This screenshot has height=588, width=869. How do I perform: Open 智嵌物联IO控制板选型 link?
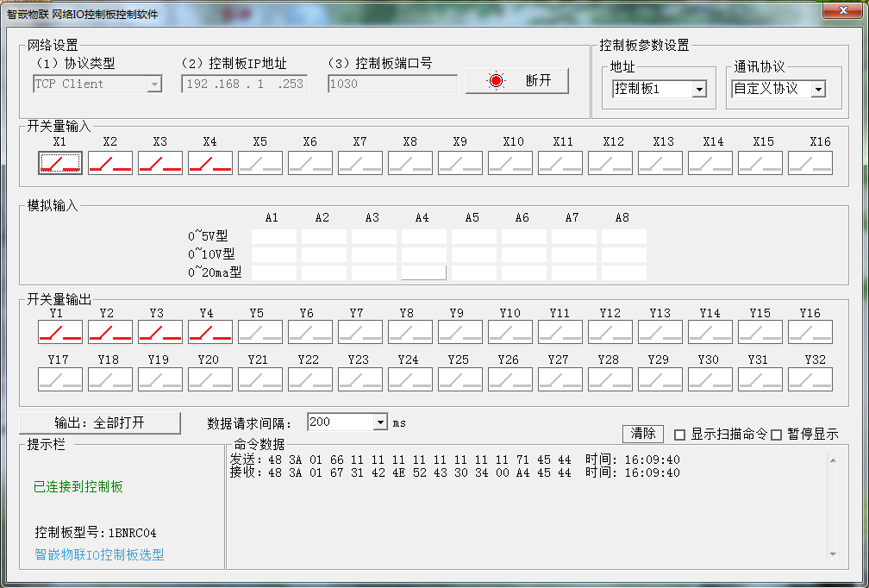click(99, 554)
